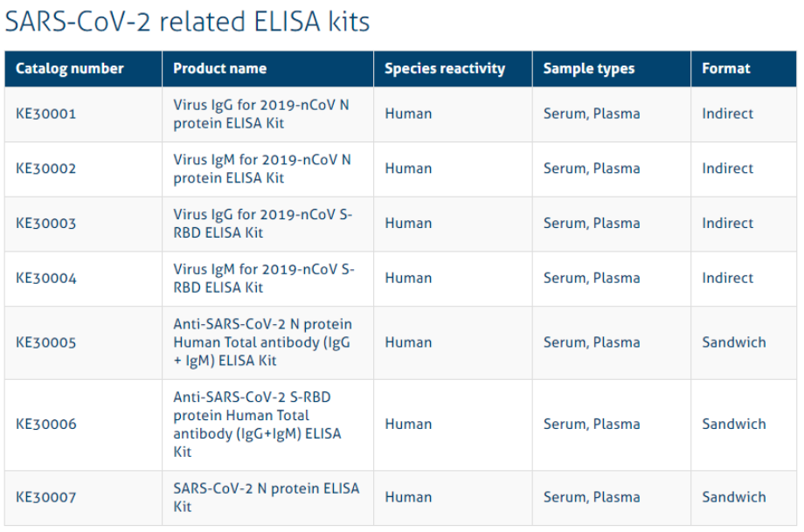Click the Species reactivity header
This screenshot has height=532, width=804.
[x=445, y=69]
